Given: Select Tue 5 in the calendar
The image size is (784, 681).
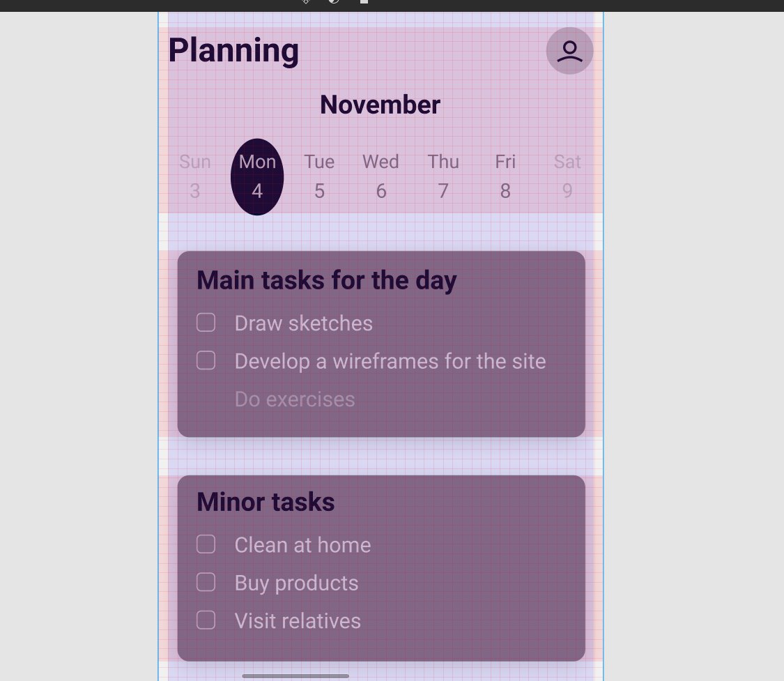Looking at the screenshot, I should click(319, 176).
